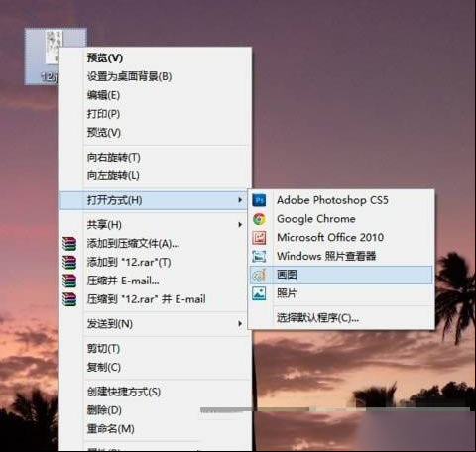
Task: Select 复制(C) to copy the file
Action: [104, 367]
